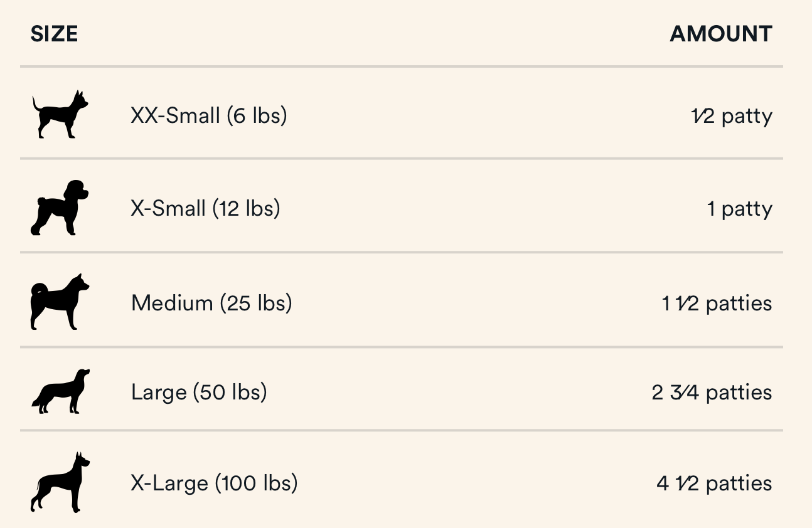Click the 2 3⁄4 patties amount
Image resolution: width=812 pixels, height=528 pixels.
712,393
